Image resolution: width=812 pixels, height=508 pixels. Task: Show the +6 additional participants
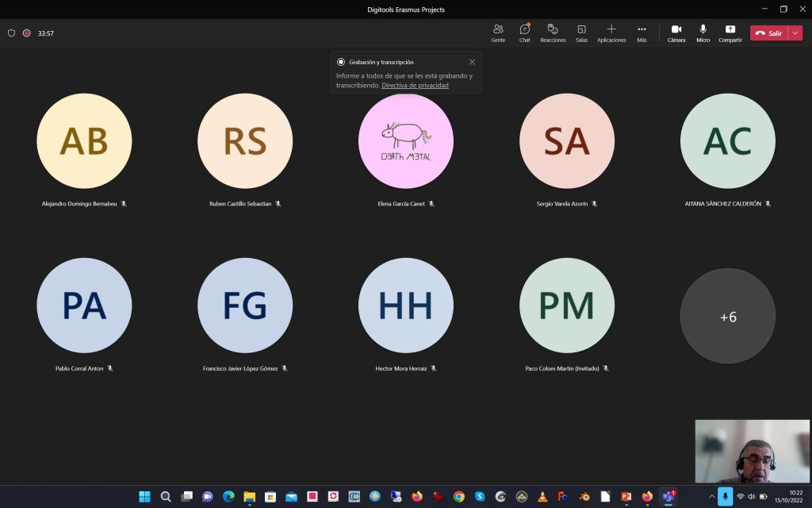[x=727, y=316]
